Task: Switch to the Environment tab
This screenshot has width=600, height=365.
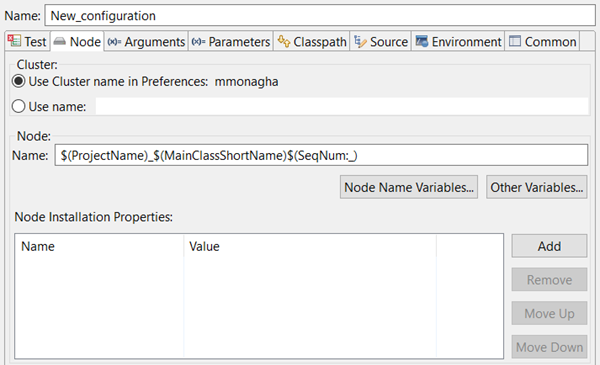Action: (458, 41)
